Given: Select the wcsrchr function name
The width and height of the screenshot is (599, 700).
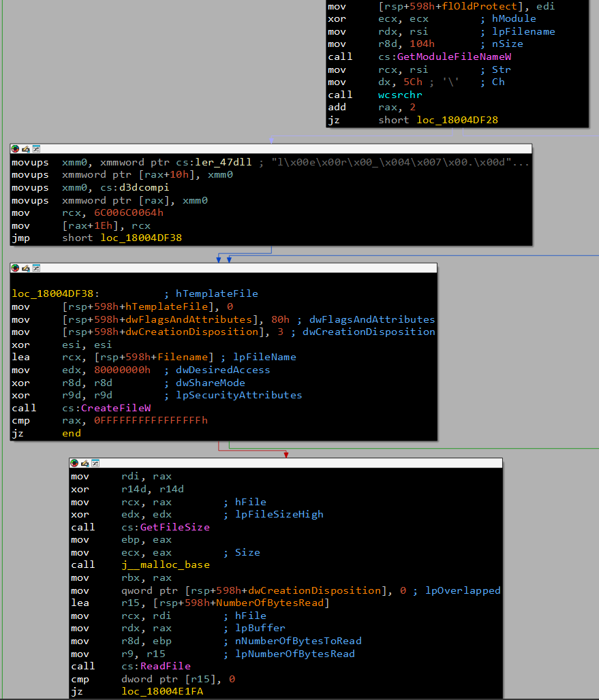Looking at the screenshot, I should [400, 95].
